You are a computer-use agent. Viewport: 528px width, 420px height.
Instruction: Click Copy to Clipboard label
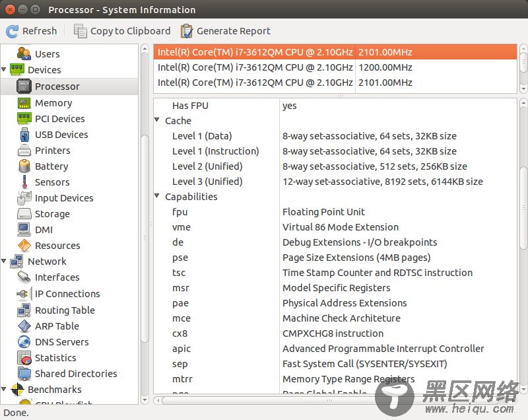(131, 31)
